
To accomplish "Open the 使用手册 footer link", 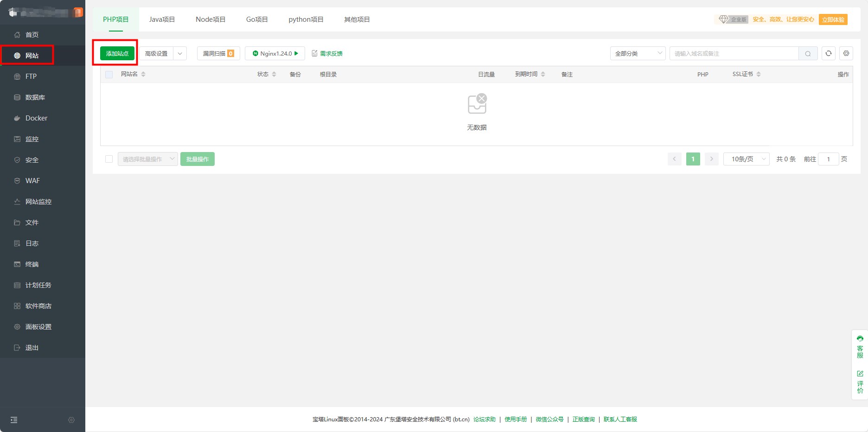I will (516, 419).
